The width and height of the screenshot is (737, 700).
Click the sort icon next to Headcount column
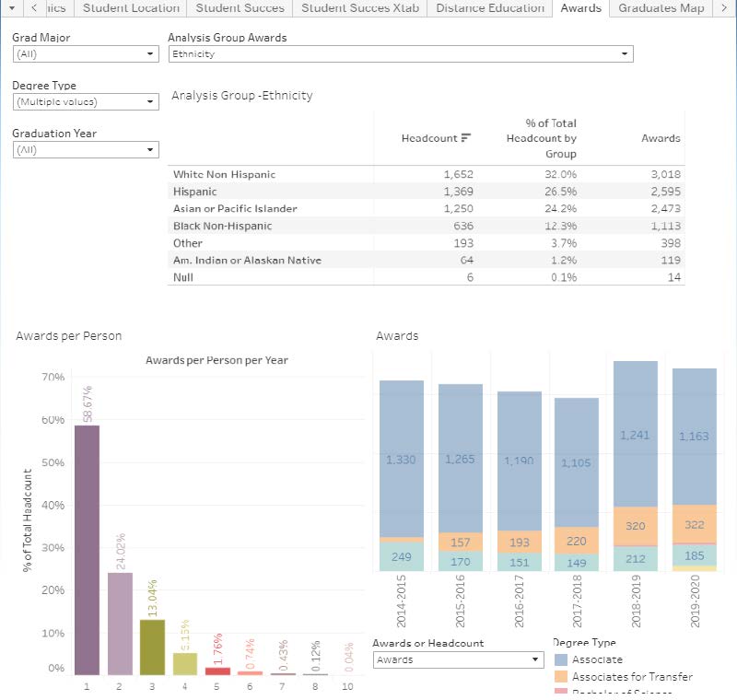coord(466,138)
